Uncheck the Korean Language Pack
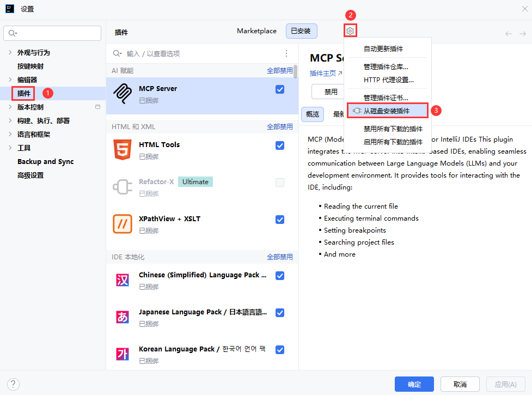The height and width of the screenshot is (395, 532). click(x=280, y=350)
